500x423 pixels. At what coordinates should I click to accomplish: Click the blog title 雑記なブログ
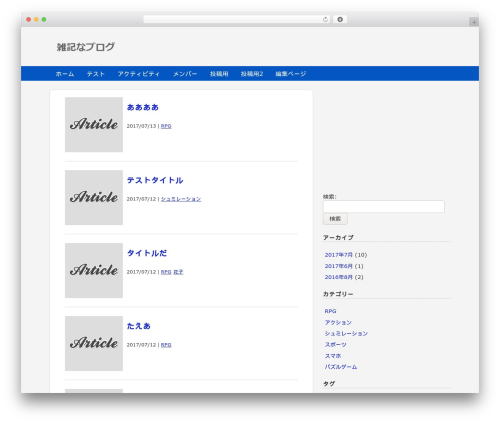coord(86,47)
